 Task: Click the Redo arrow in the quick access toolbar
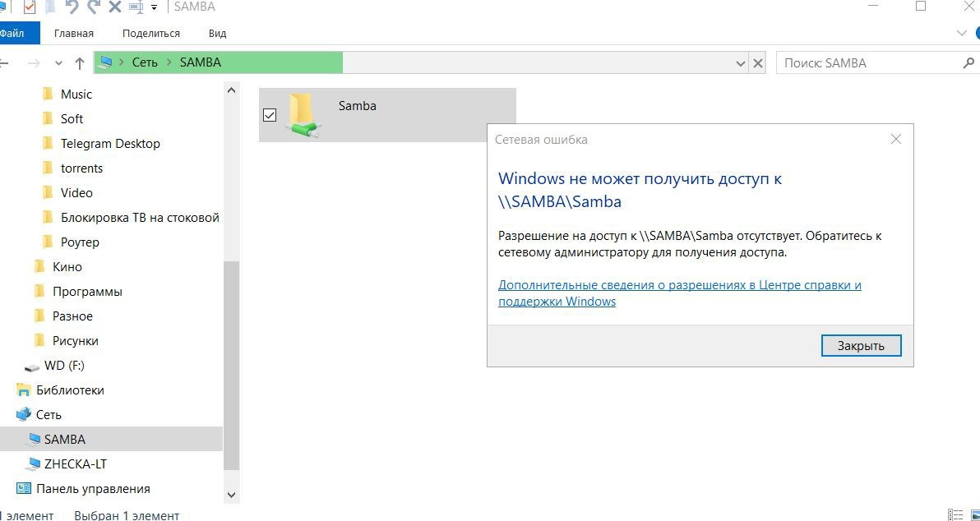coord(94,7)
